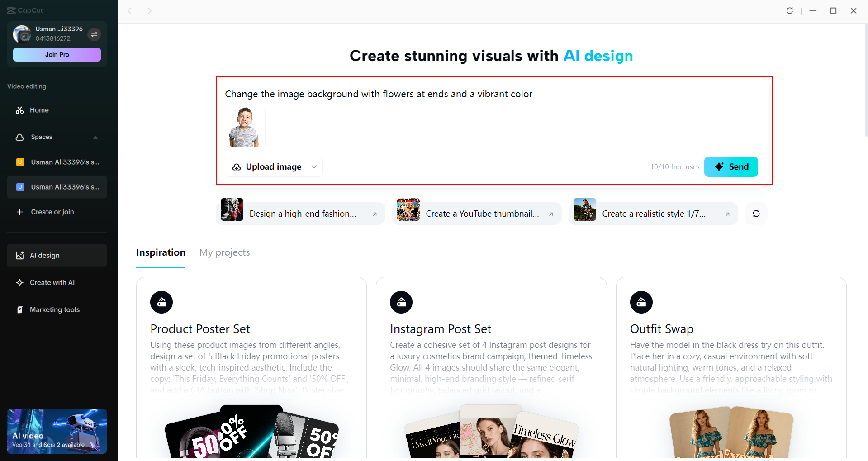Go forward with the right navigation arrow
868x461 pixels.
click(x=150, y=10)
